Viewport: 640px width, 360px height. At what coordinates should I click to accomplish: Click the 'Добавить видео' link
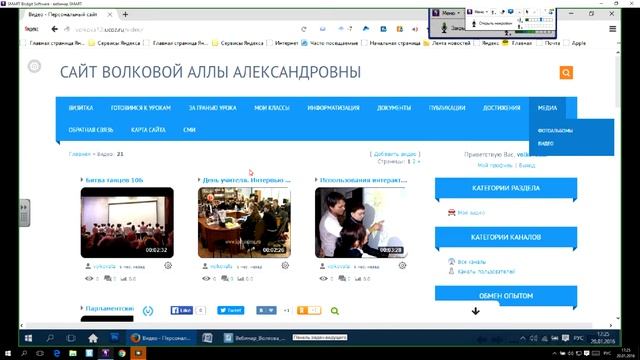[x=395, y=154]
